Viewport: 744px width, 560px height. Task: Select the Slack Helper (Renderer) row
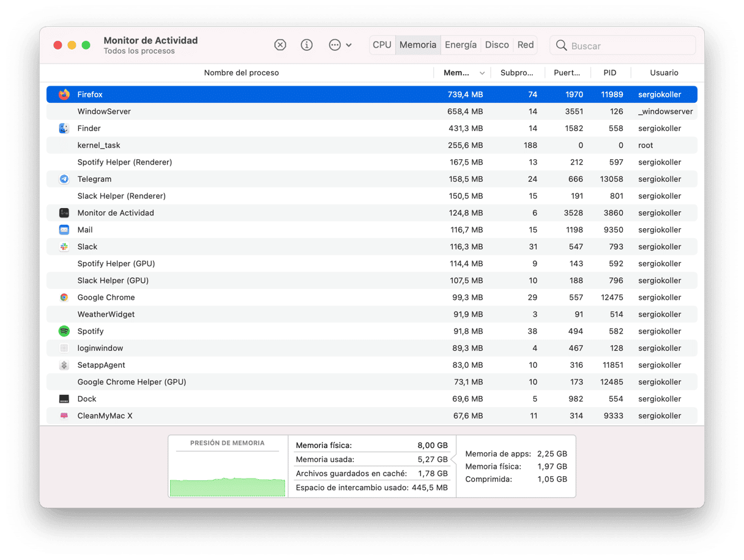pos(372,196)
